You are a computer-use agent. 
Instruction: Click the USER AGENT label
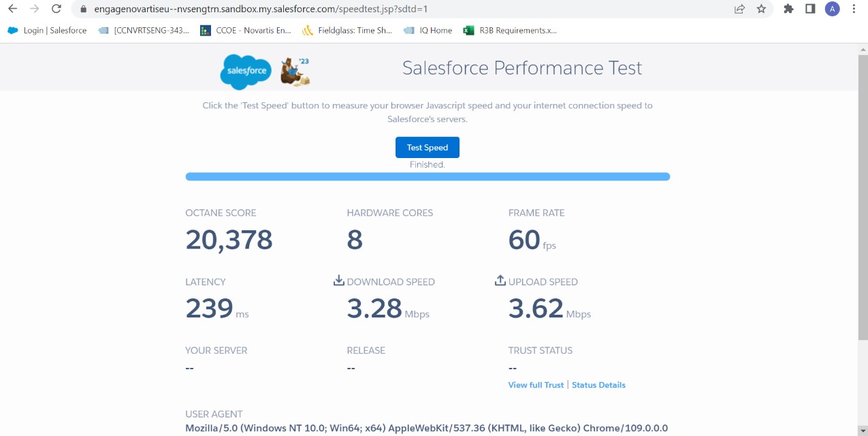coord(214,414)
